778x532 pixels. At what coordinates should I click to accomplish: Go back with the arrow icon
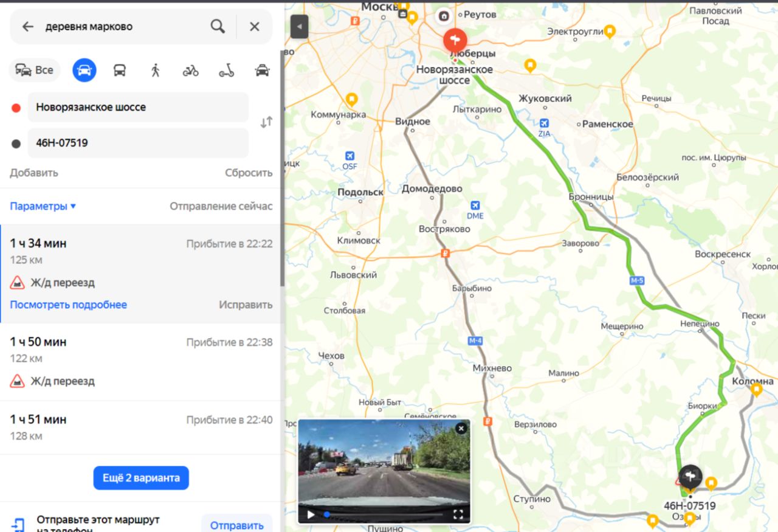pos(27,26)
